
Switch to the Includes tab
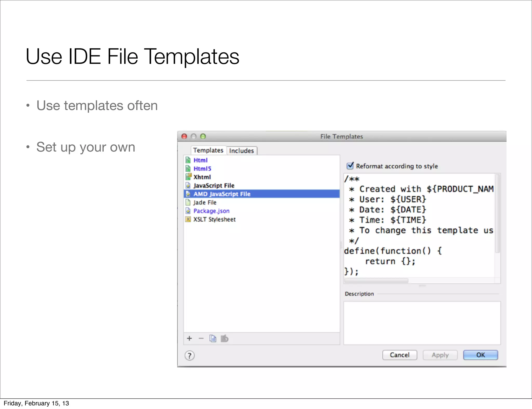(242, 151)
